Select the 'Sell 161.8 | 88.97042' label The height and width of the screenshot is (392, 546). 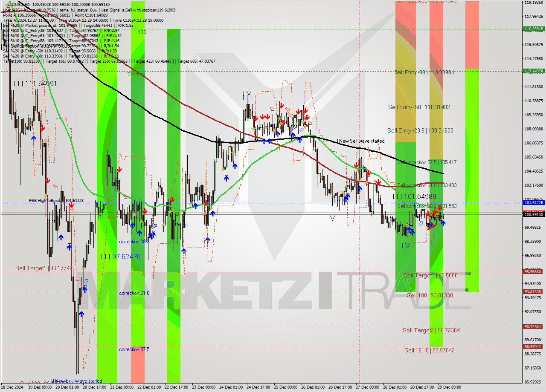coord(430,350)
